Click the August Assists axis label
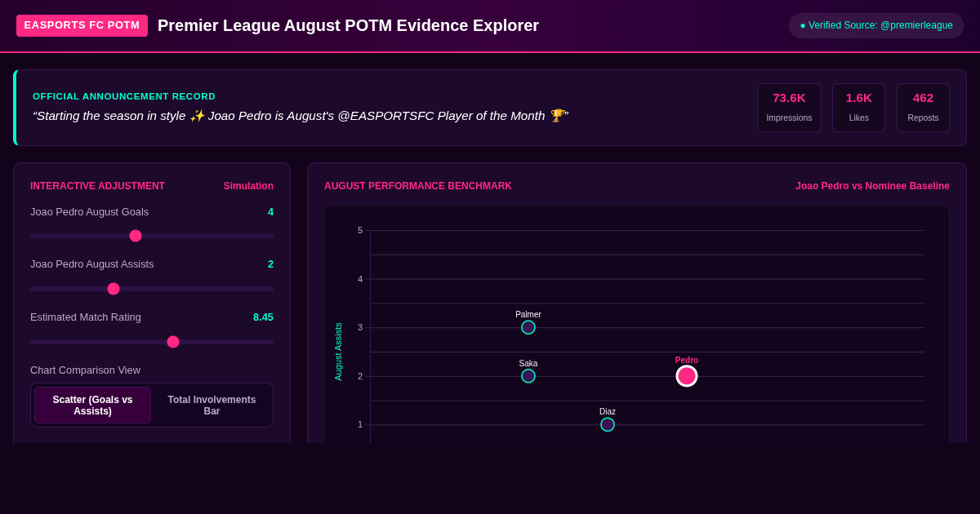The width and height of the screenshot is (980, 514). (338, 352)
